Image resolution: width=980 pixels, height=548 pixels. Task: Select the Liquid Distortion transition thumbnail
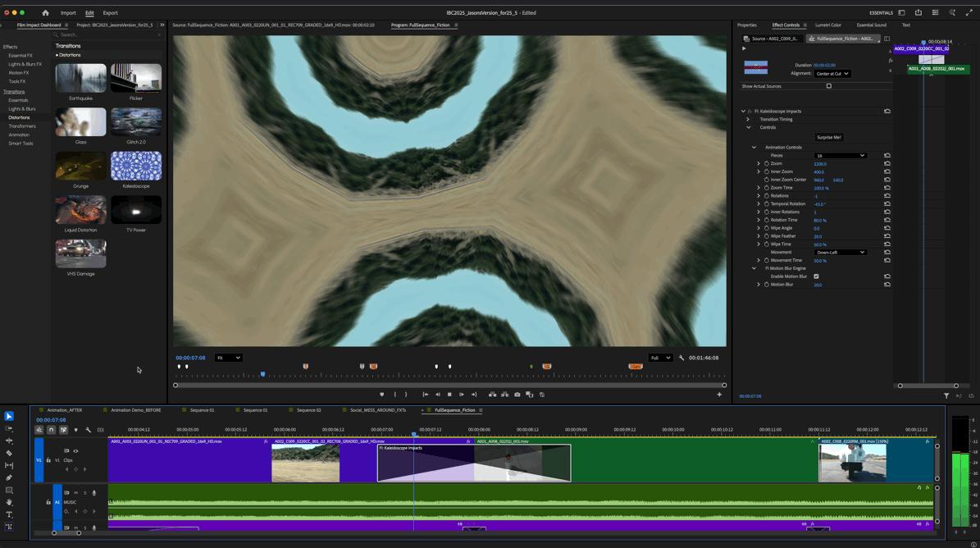pyautogui.click(x=80, y=210)
